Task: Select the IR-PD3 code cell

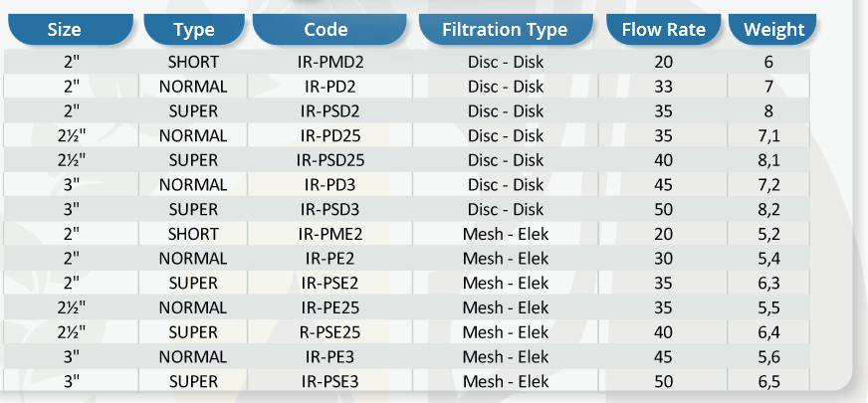Action: point(330,185)
